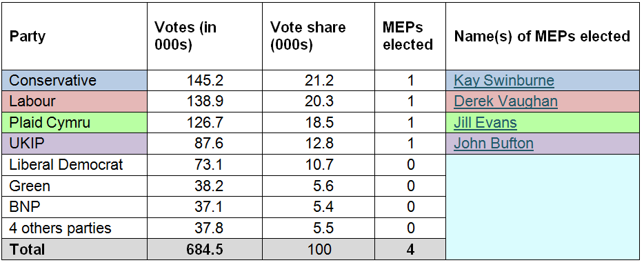Select the Conservative party cell
Viewport: 644px width, 265px height.
point(74,80)
